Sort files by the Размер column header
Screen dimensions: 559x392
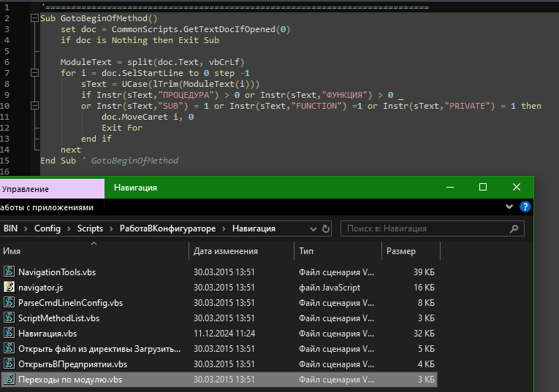pyautogui.click(x=400, y=251)
